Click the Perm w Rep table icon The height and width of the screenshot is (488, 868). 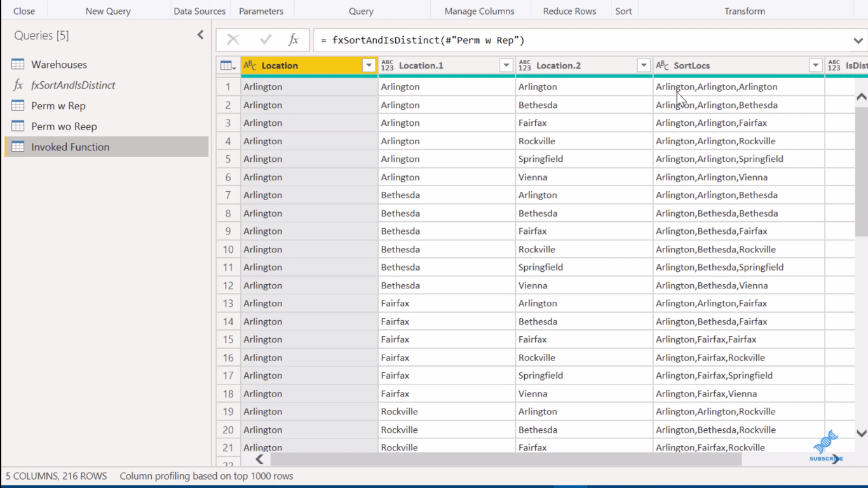[x=18, y=105]
